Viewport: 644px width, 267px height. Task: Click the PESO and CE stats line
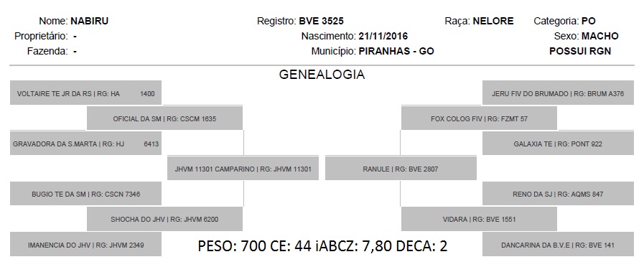pos(322,245)
